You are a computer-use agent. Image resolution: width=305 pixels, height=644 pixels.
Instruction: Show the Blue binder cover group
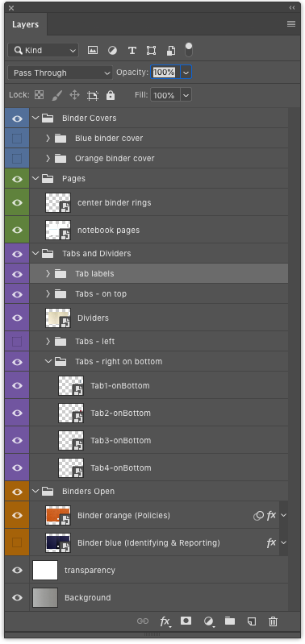17,138
